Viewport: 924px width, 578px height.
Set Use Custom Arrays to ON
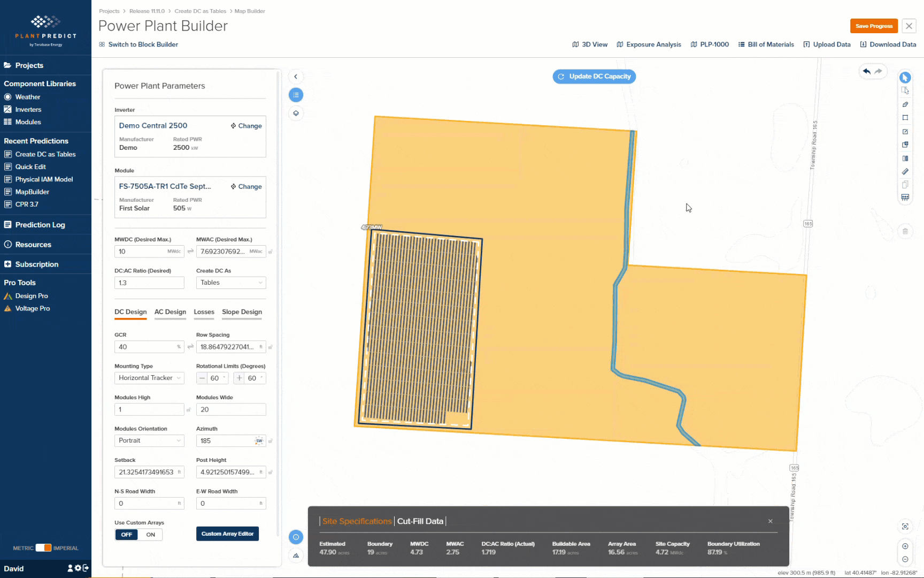tap(150, 535)
